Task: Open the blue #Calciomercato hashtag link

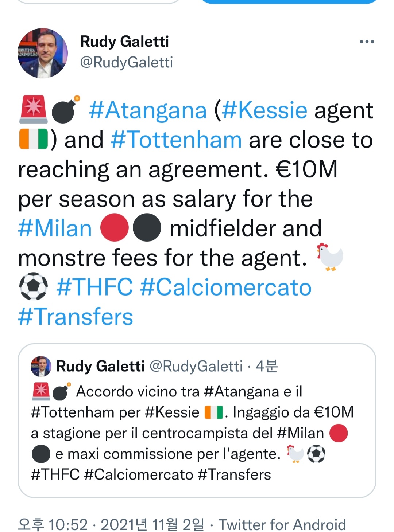Action: (x=226, y=287)
